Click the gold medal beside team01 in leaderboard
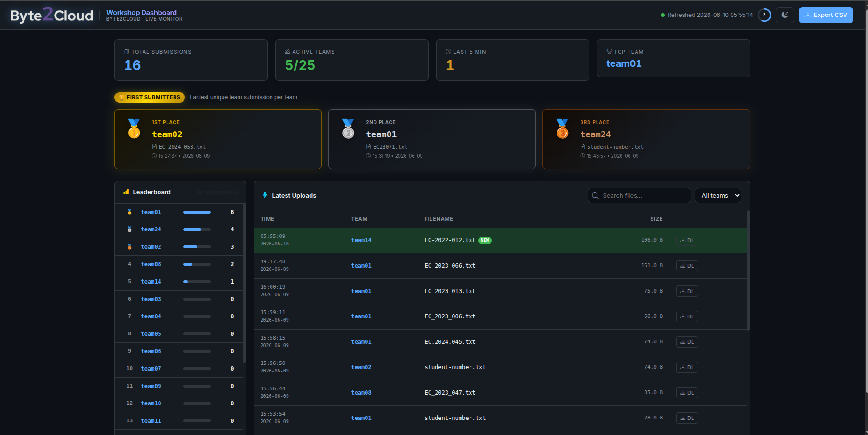Viewport: 868px width, 435px height. [129, 212]
